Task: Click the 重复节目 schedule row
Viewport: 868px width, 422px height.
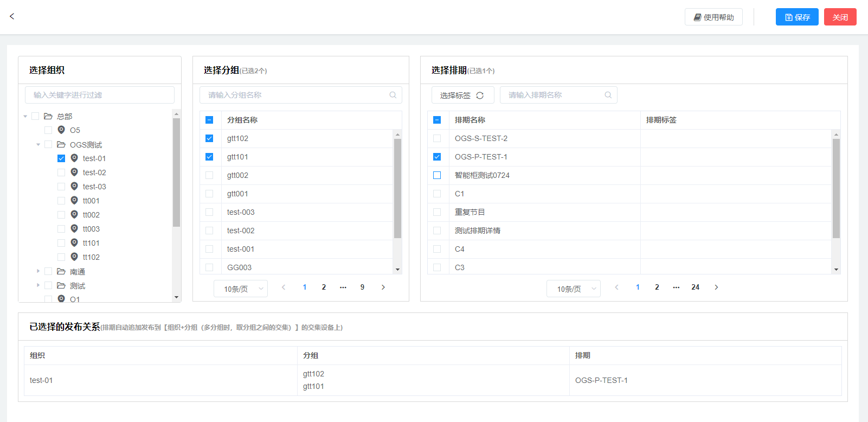Action: coord(629,212)
